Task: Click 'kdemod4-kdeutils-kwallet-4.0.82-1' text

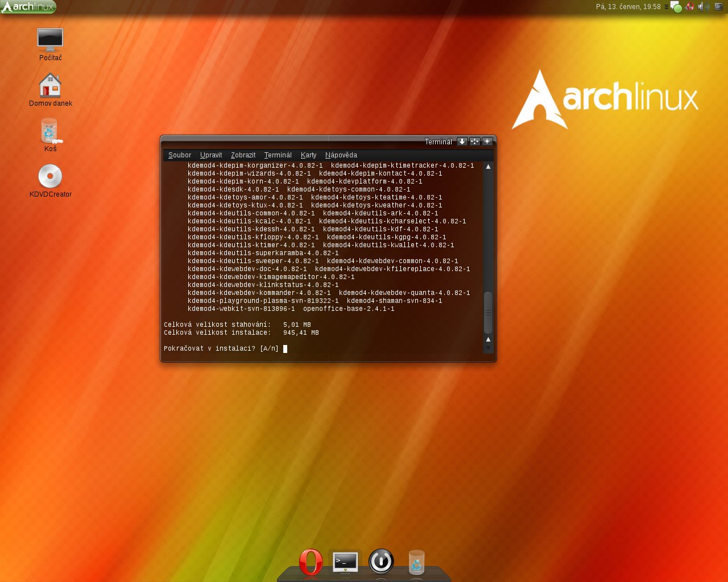Action: (x=388, y=246)
